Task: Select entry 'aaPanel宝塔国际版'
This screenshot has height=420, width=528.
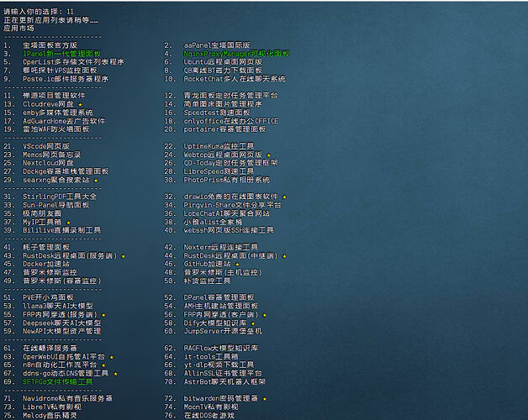Action: pyautogui.click(x=217, y=45)
